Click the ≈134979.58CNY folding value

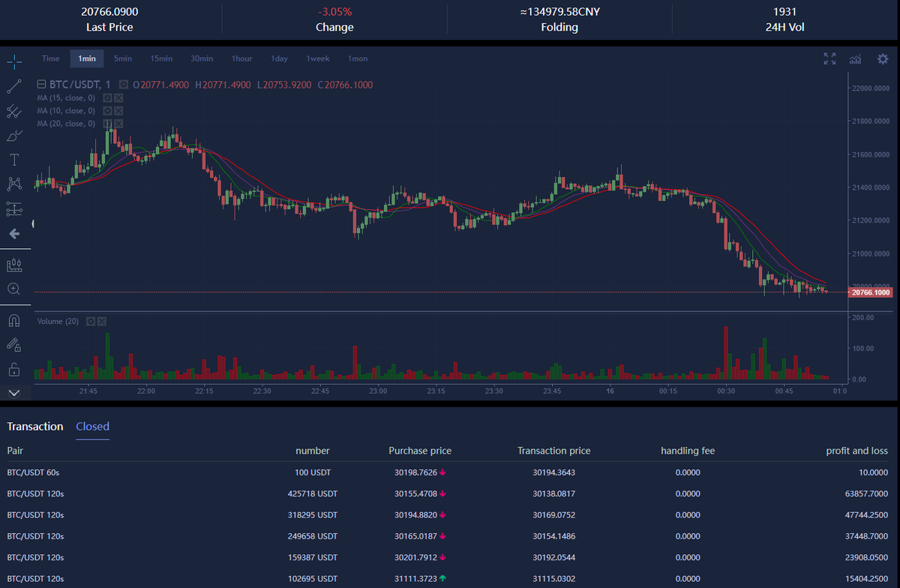[x=559, y=12]
